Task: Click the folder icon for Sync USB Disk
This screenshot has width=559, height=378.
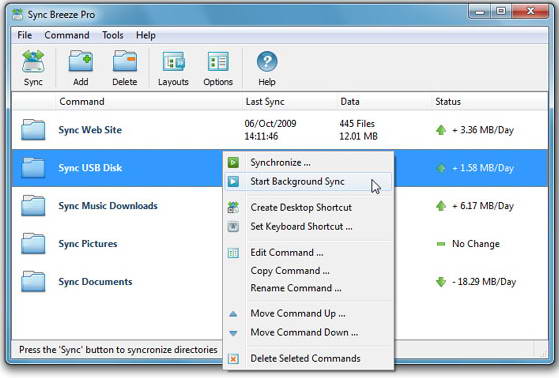Action: coord(33,168)
